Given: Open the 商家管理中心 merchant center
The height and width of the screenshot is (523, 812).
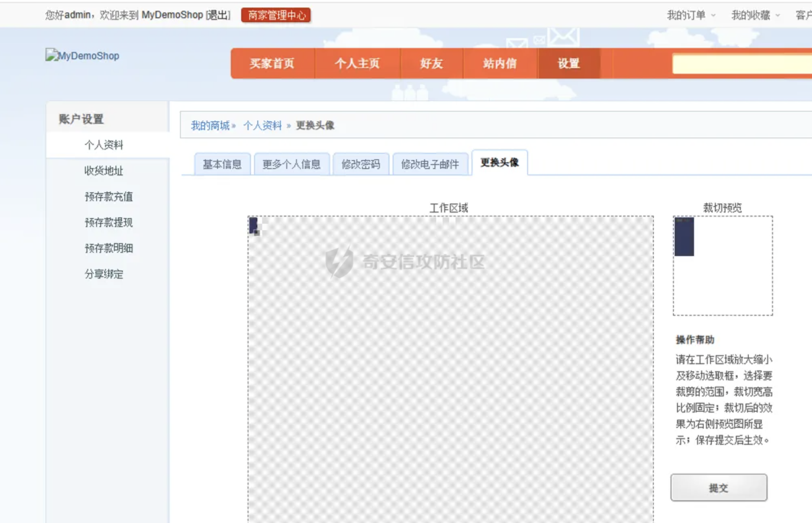Looking at the screenshot, I should pos(277,15).
